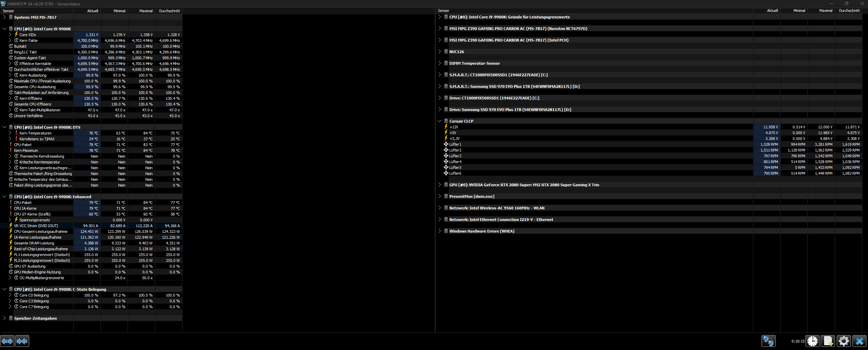The width and height of the screenshot is (868, 350).
Task: Expand PresentMon [dwm.exe] group
Action: 440,196
